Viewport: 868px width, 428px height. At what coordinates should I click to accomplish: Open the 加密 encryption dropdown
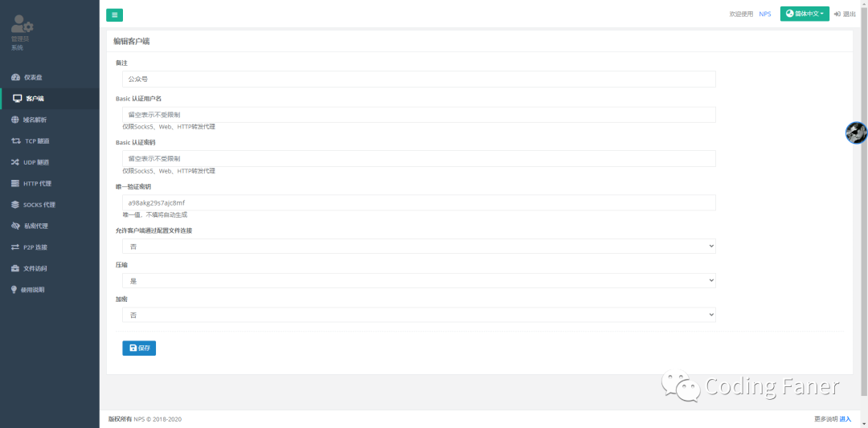point(419,315)
